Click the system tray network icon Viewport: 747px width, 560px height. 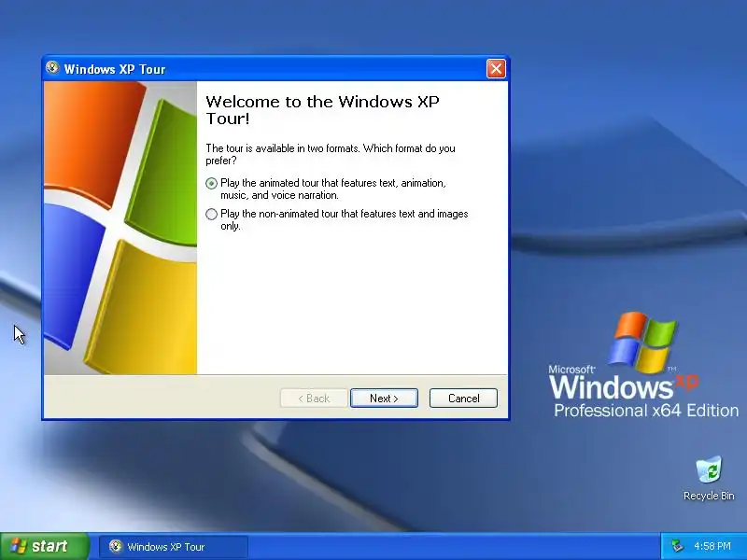click(676, 546)
